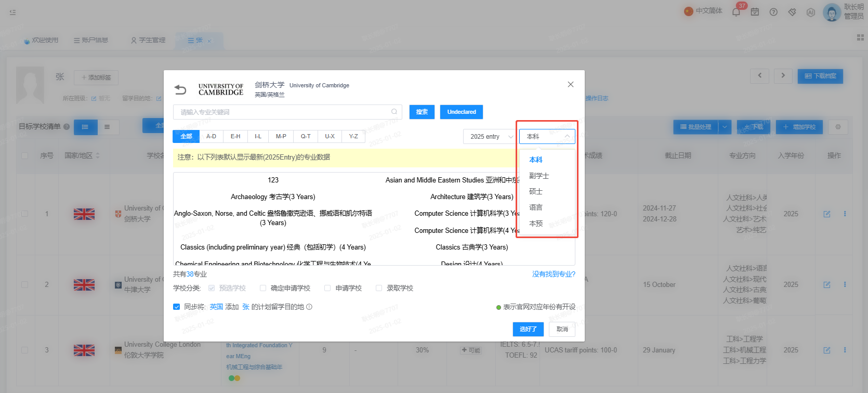The image size is (868, 393).
Task: Choose 副学士 option in the degree list
Action: [x=539, y=176]
